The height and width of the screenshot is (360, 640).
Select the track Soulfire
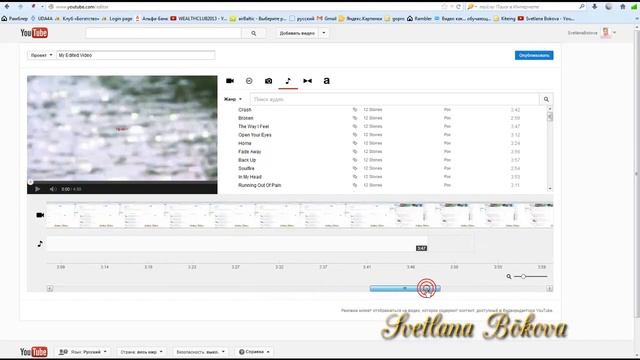[246, 169]
